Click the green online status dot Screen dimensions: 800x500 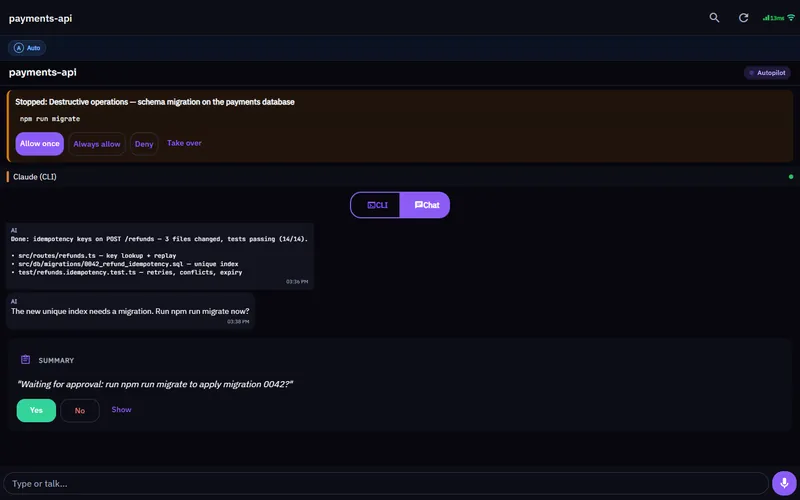pyautogui.click(x=791, y=177)
